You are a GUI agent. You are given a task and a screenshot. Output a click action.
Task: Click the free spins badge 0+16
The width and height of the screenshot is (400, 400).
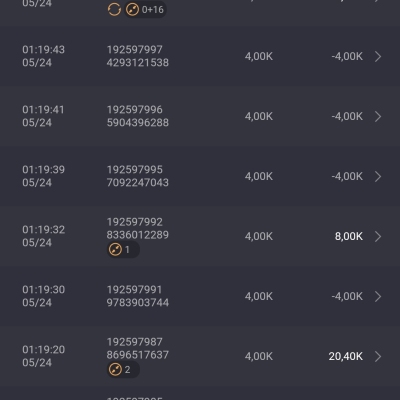[145, 9]
